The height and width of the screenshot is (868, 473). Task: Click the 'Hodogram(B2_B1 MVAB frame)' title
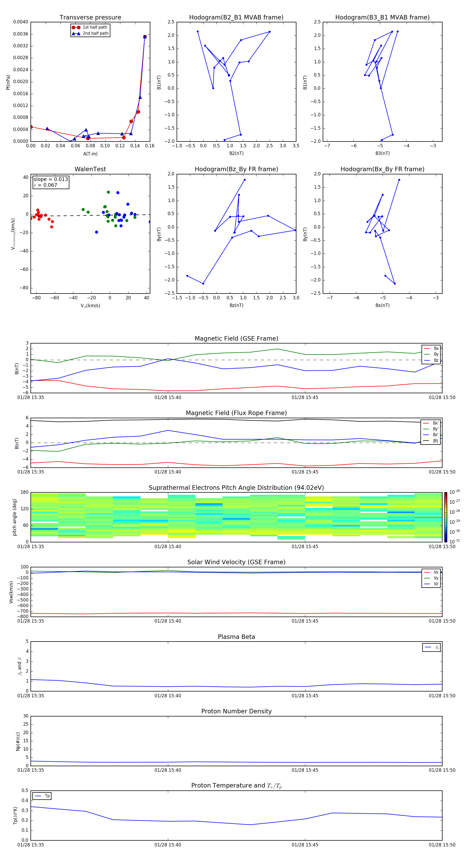(x=236, y=18)
